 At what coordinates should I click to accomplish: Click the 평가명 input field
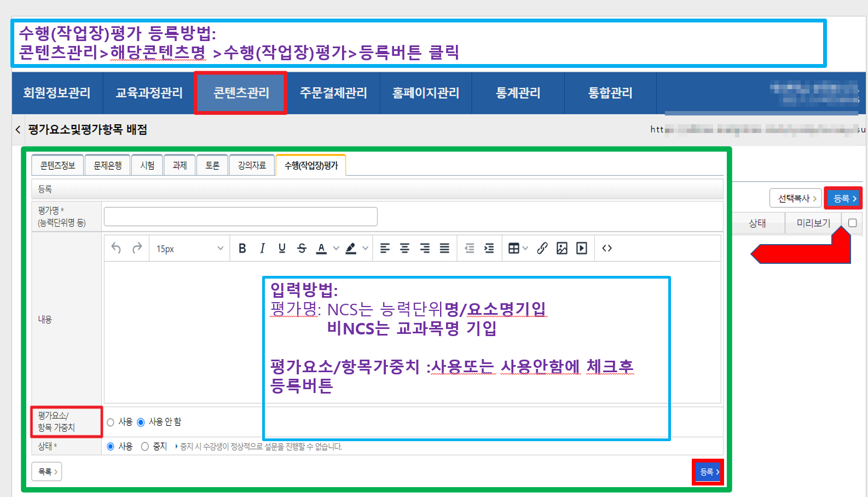click(241, 217)
